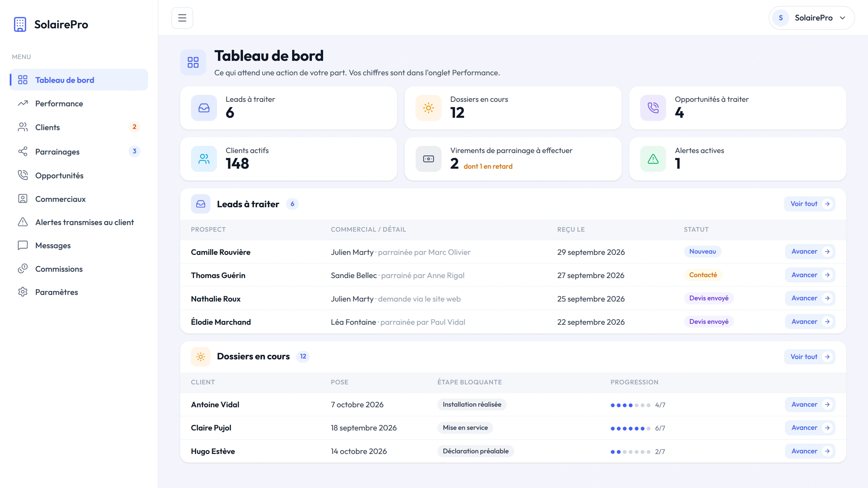This screenshot has width=868, height=488.
Task: Click the Parrainages badge showing 3
Action: 134,151
